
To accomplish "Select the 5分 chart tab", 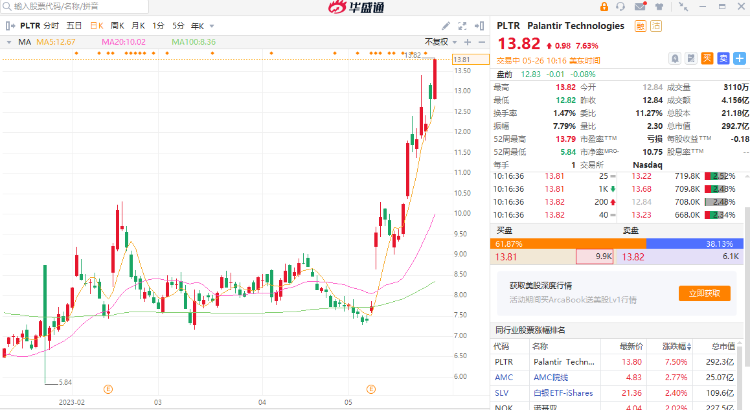I will tap(178, 26).
